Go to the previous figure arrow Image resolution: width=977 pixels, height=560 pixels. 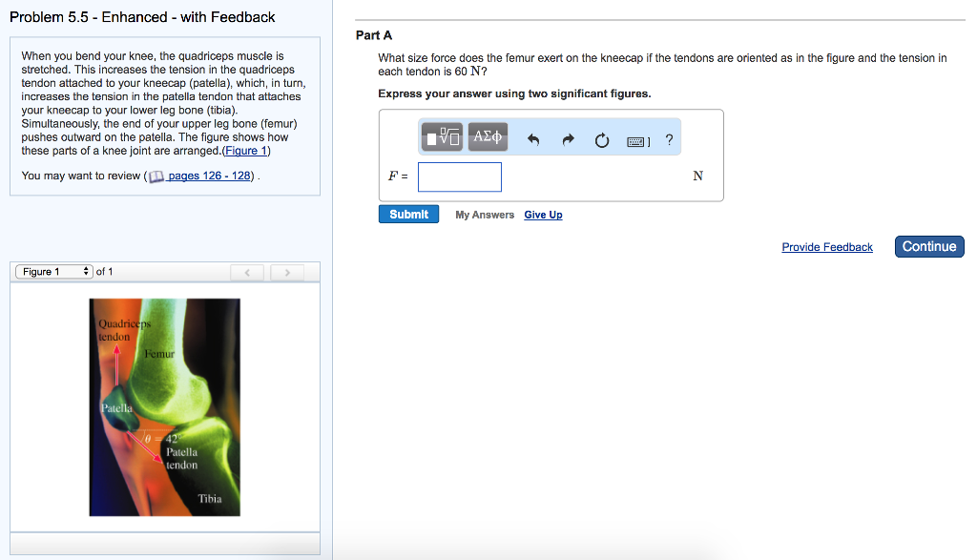coord(247,273)
